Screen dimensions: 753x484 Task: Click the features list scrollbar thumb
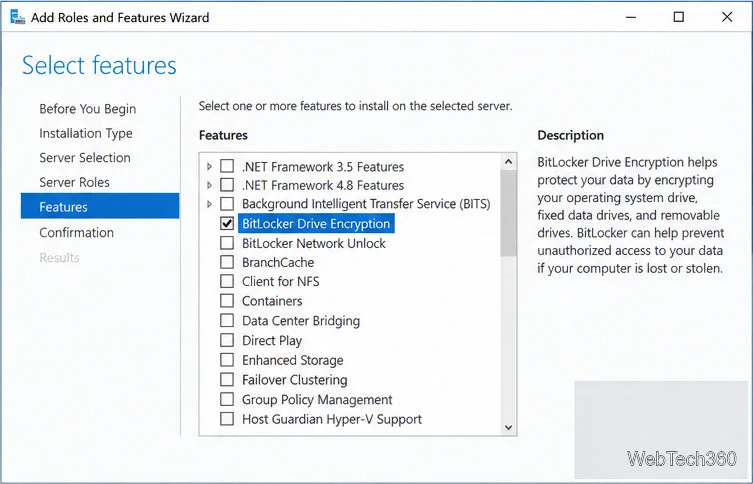(509, 214)
